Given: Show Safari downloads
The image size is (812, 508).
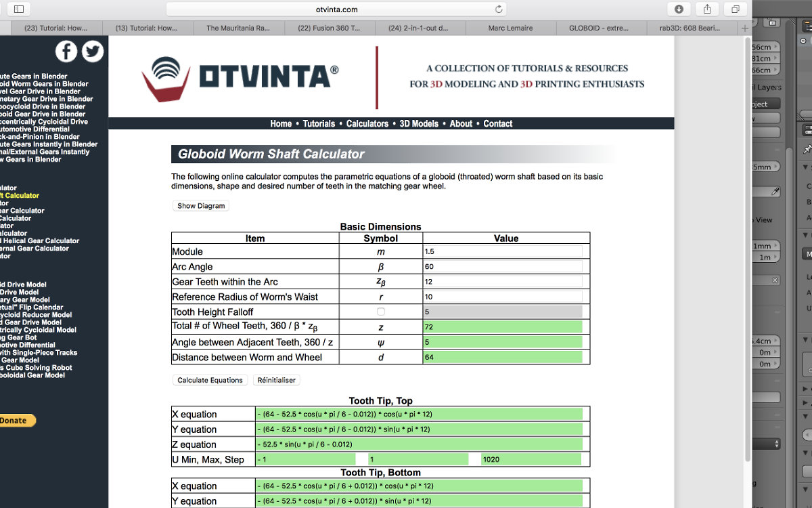Looking at the screenshot, I should click(x=679, y=9).
